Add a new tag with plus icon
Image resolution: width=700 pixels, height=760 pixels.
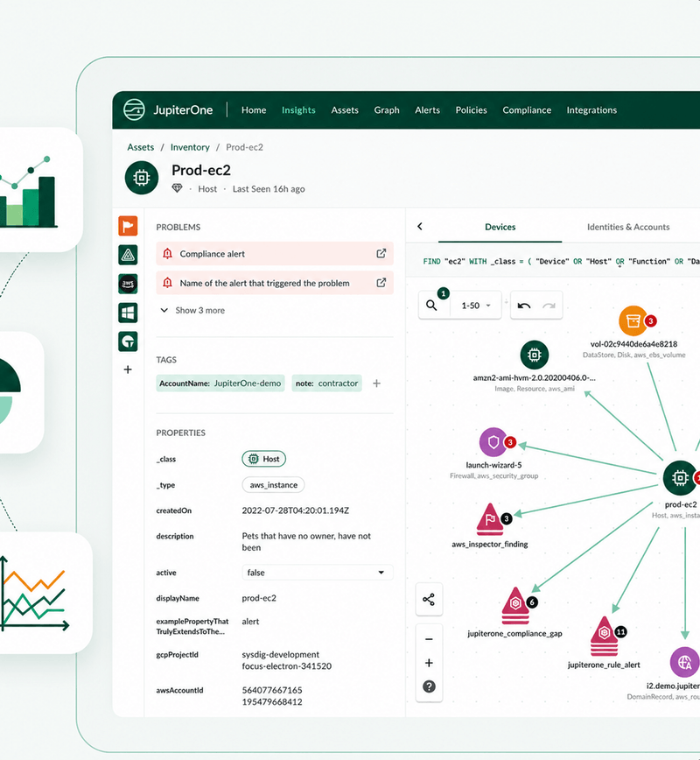pyautogui.click(x=376, y=384)
